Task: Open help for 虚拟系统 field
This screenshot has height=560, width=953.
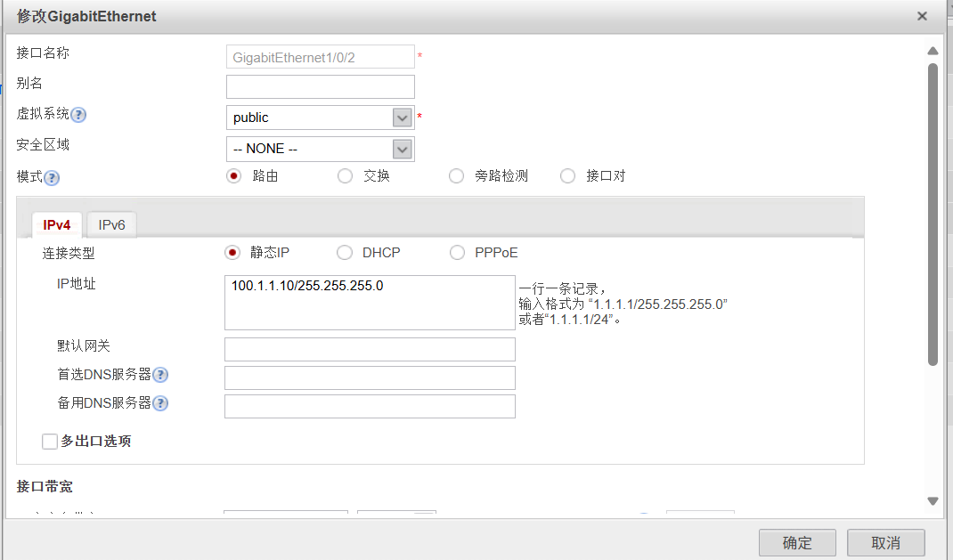Action: click(78, 114)
